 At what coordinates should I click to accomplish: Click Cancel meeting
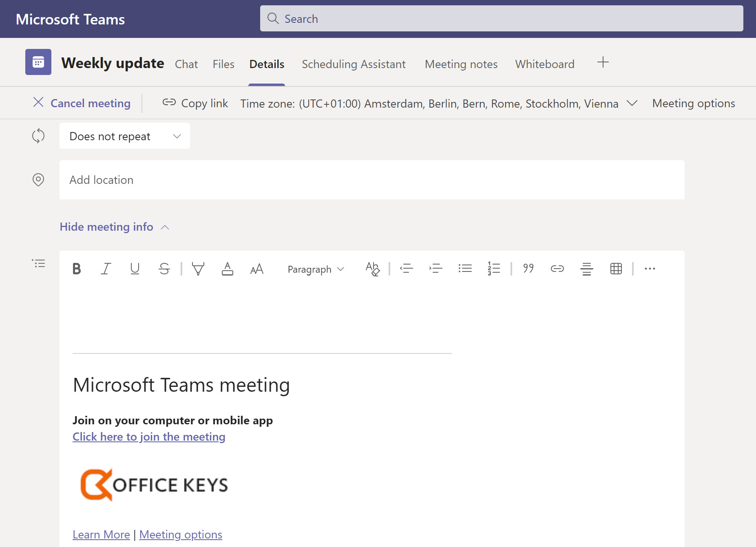click(x=82, y=103)
